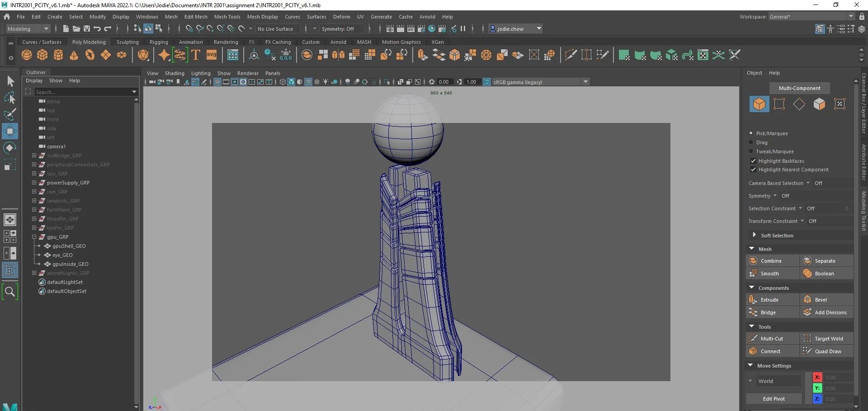This screenshot has width=868, height=411.
Task: Collapse gpu_GRP in the Outliner
Action: pos(34,237)
